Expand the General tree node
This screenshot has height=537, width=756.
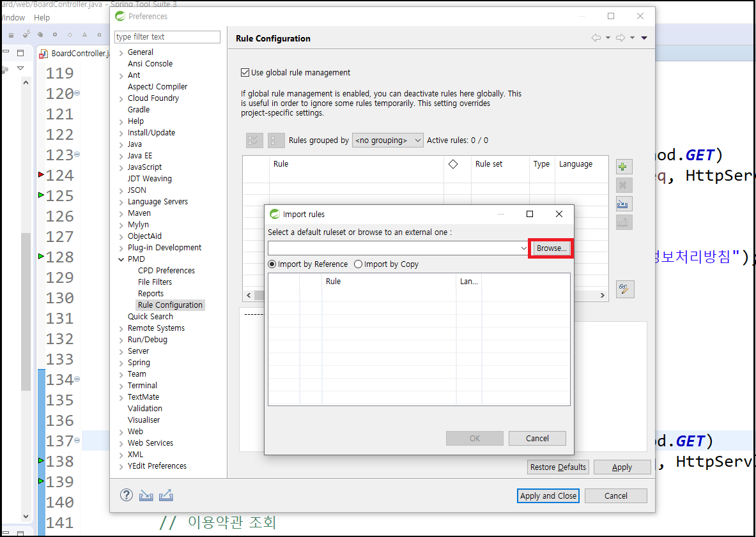(x=121, y=52)
